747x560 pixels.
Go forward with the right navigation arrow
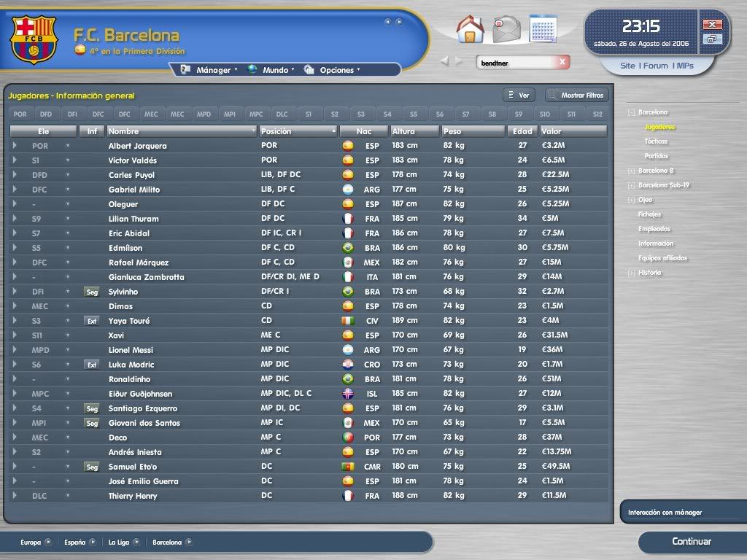(459, 61)
